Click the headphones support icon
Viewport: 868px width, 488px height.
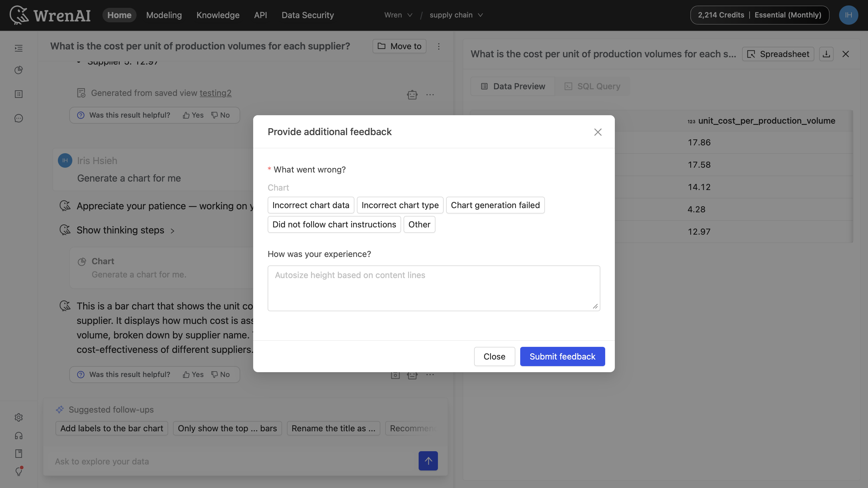[x=18, y=436]
